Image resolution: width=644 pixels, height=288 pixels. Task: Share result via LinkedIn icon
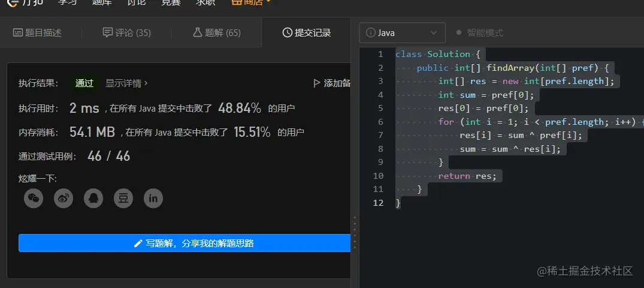(x=153, y=199)
